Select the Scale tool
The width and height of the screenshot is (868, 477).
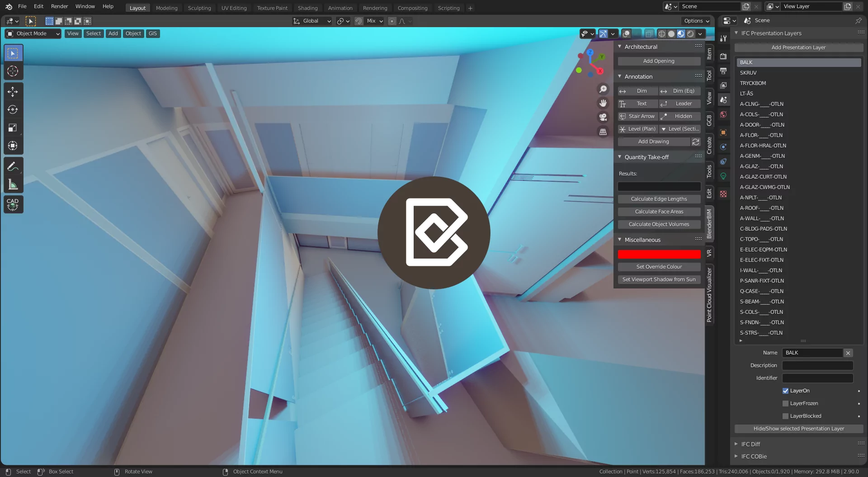point(13,128)
